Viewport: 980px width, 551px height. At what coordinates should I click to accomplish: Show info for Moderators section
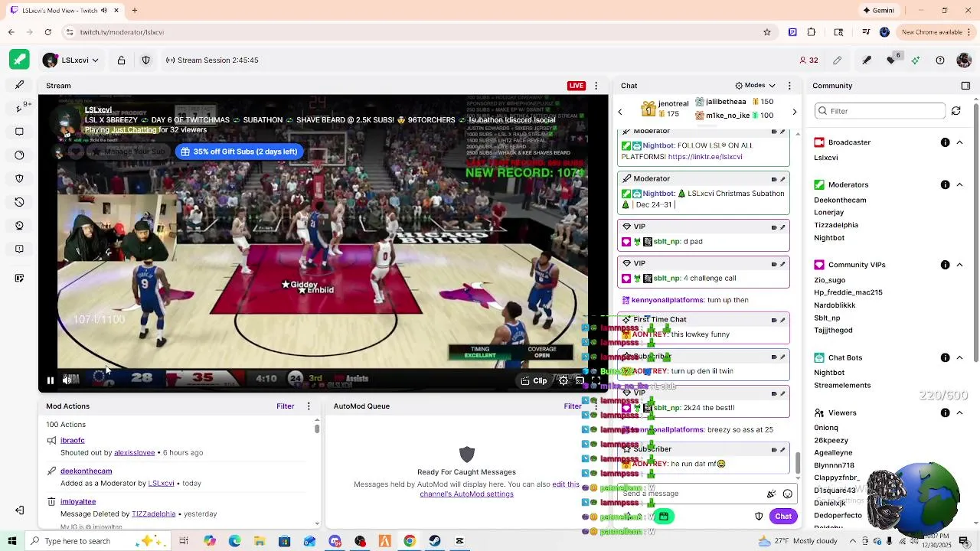pos(946,184)
